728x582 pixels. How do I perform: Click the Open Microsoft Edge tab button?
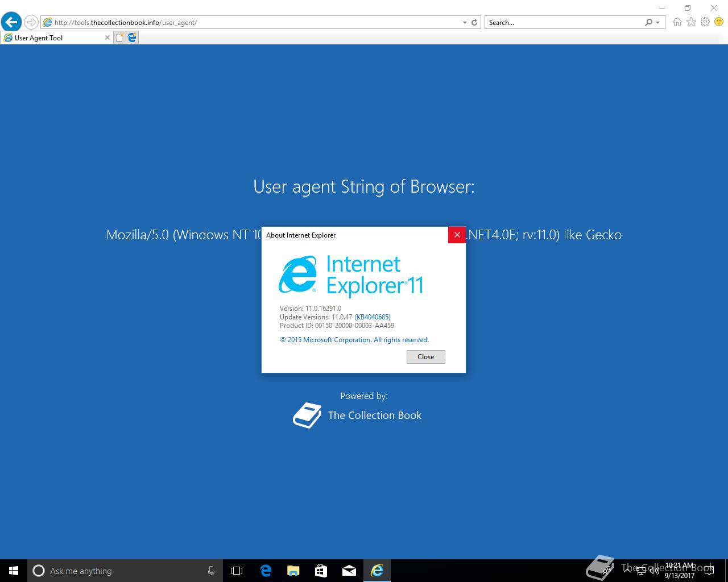click(132, 38)
